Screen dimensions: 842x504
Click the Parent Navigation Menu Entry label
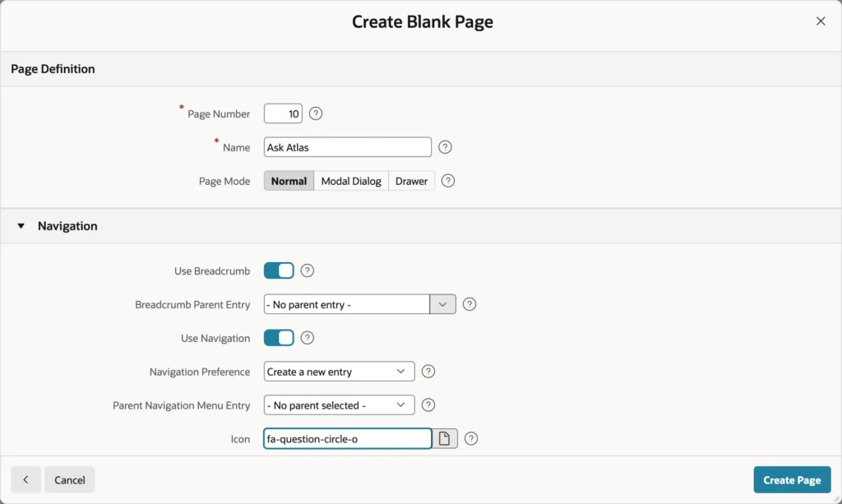(x=182, y=405)
